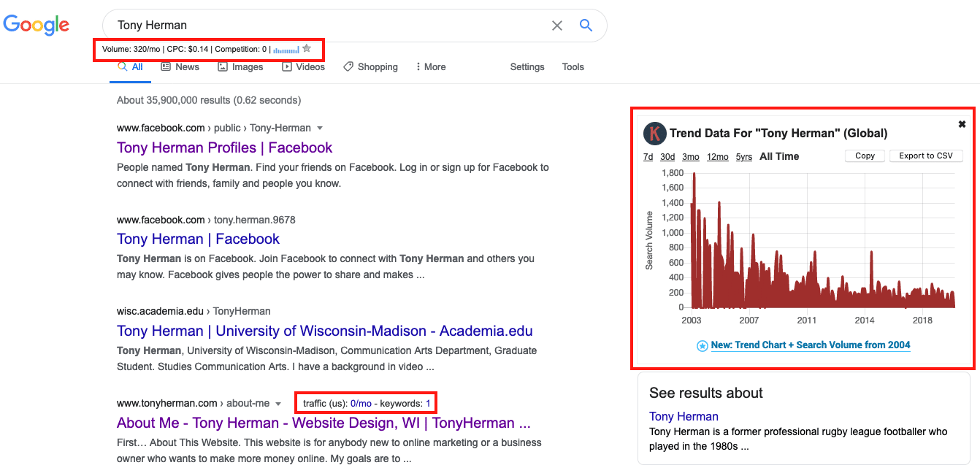Screen dimensions: 980x476
Task: Click www.facebook.com › tony.herman.9678 breadcrumb
Action: pyautogui.click(x=206, y=220)
